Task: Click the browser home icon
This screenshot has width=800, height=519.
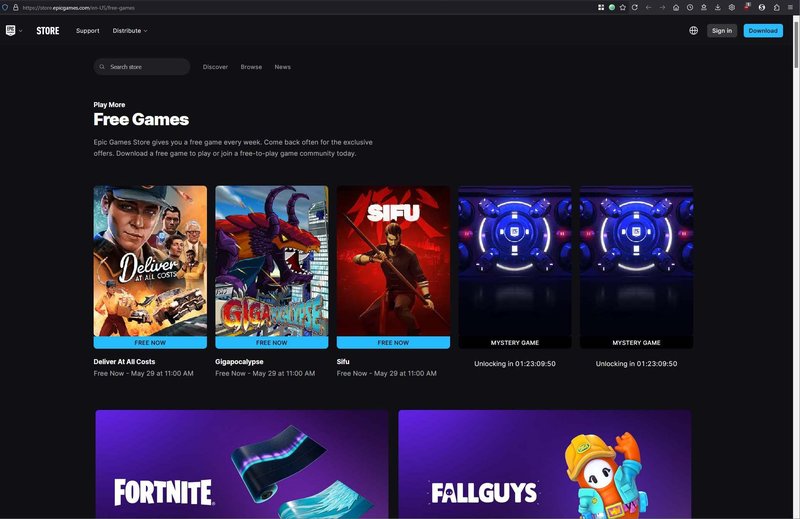Action: [676, 7]
